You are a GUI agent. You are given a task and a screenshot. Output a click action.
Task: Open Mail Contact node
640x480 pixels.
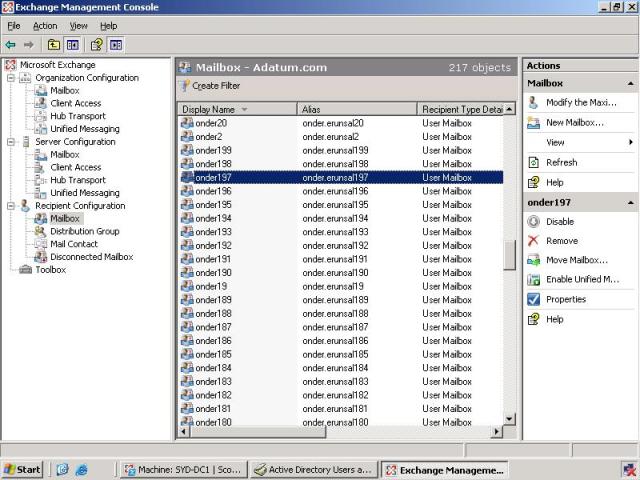[x=74, y=244]
